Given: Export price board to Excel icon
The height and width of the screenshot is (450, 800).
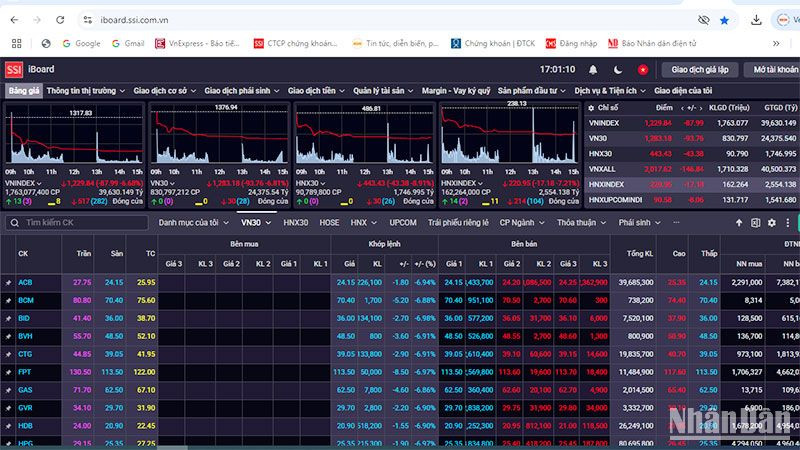Looking at the screenshot, I should pyautogui.click(x=753, y=222).
